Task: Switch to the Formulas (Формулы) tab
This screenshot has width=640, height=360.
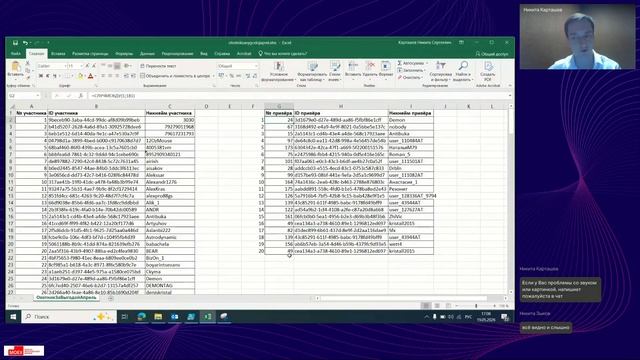Action: (124, 53)
